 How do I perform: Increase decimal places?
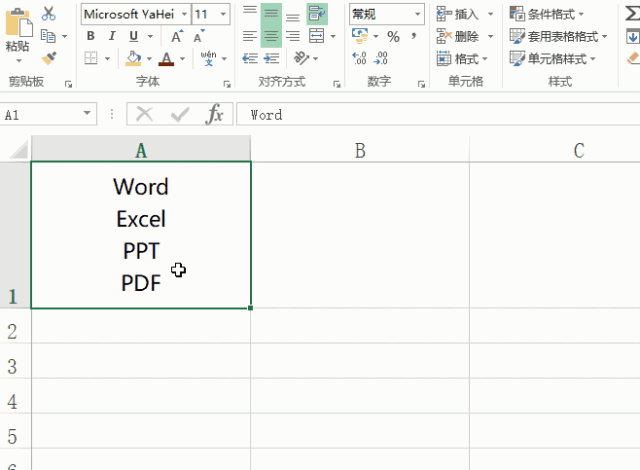[x=360, y=58]
